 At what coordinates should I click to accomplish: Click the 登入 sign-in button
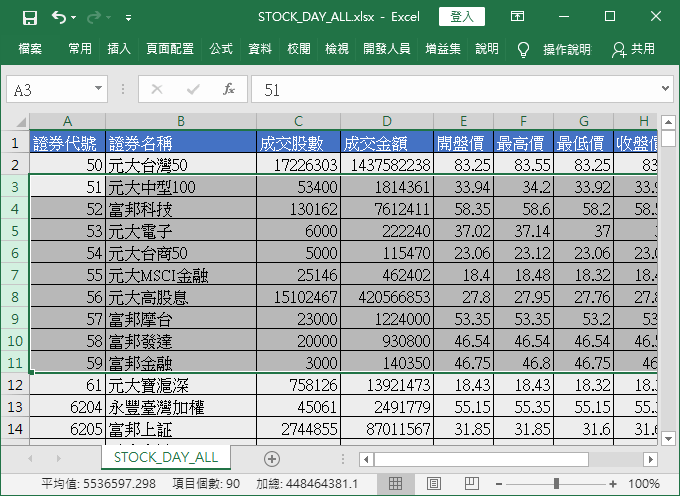tap(462, 16)
